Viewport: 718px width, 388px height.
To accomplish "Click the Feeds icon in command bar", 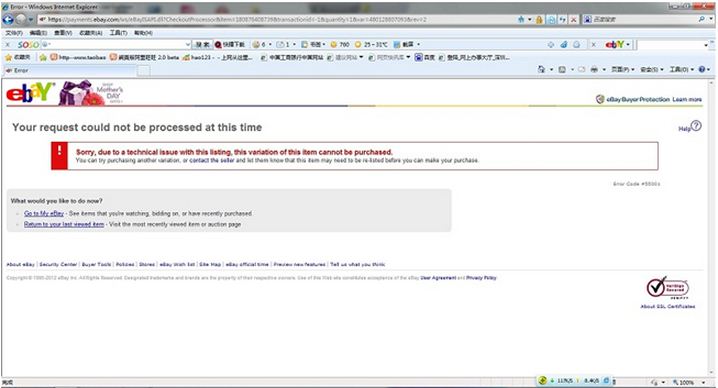I will tap(562, 70).
